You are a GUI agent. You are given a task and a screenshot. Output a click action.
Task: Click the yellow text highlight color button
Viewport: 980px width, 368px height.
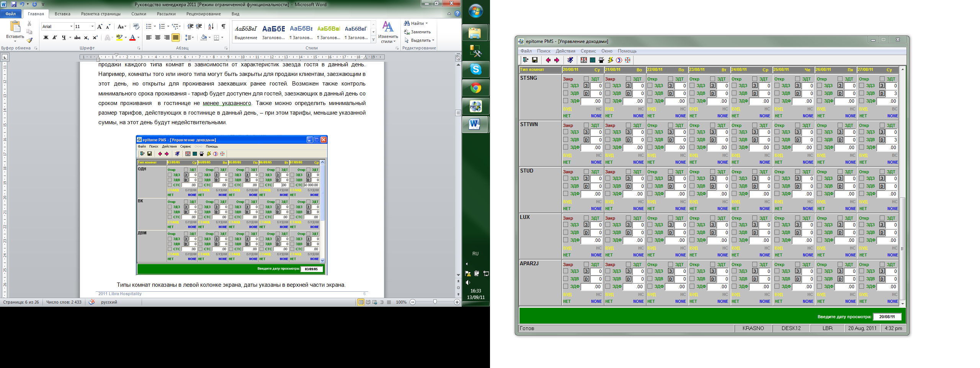119,38
